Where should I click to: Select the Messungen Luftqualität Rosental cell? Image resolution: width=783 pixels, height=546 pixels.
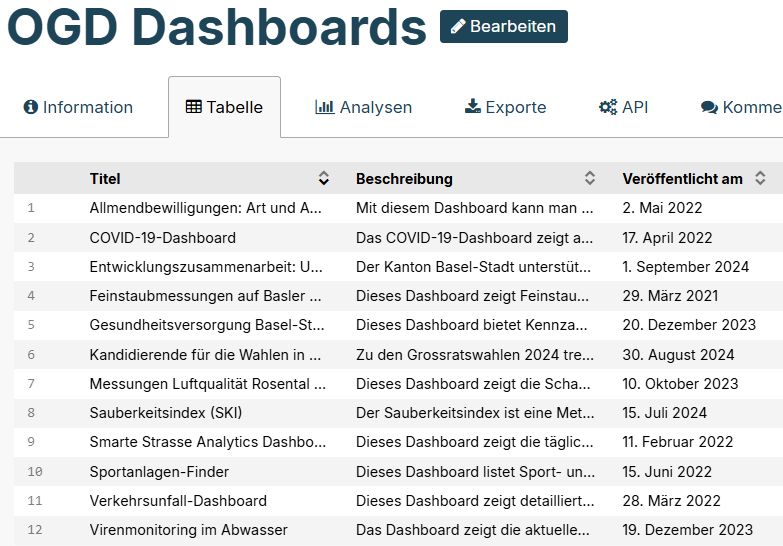point(208,384)
